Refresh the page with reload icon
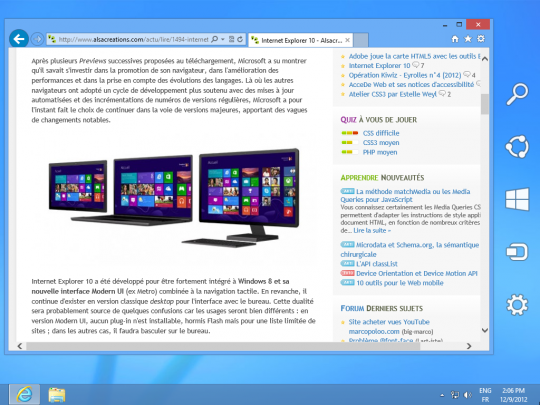This screenshot has height=405, width=540. tap(240, 39)
